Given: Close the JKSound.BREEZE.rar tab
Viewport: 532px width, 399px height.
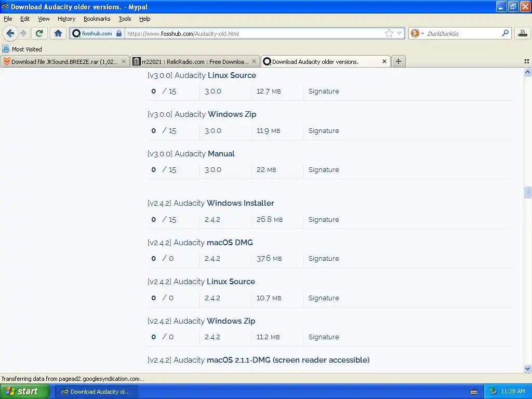Looking at the screenshot, I should coord(124,61).
